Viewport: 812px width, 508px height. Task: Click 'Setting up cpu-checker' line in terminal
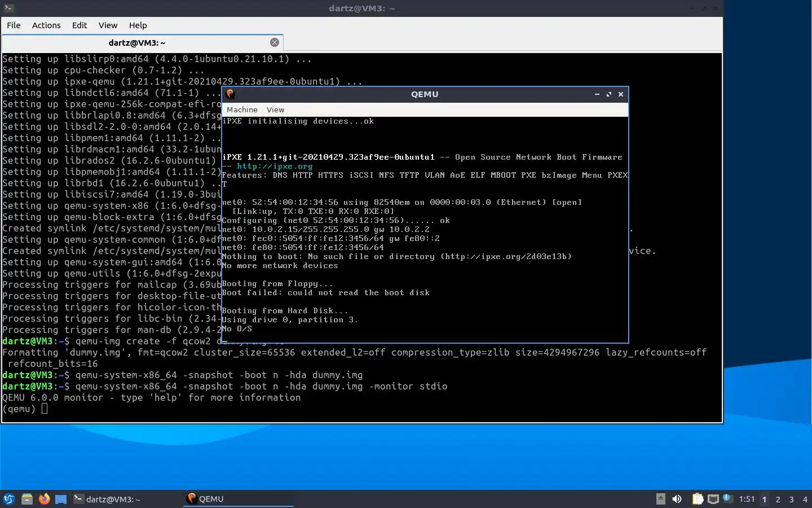tap(103, 70)
